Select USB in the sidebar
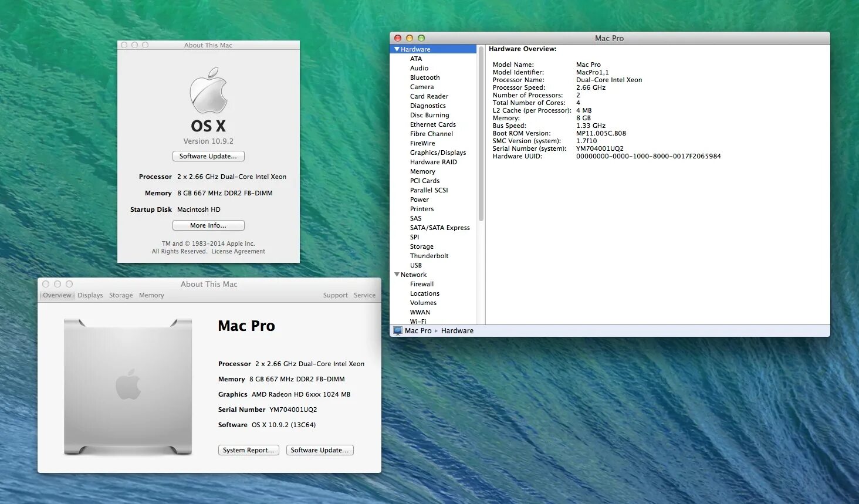 (x=415, y=265)
